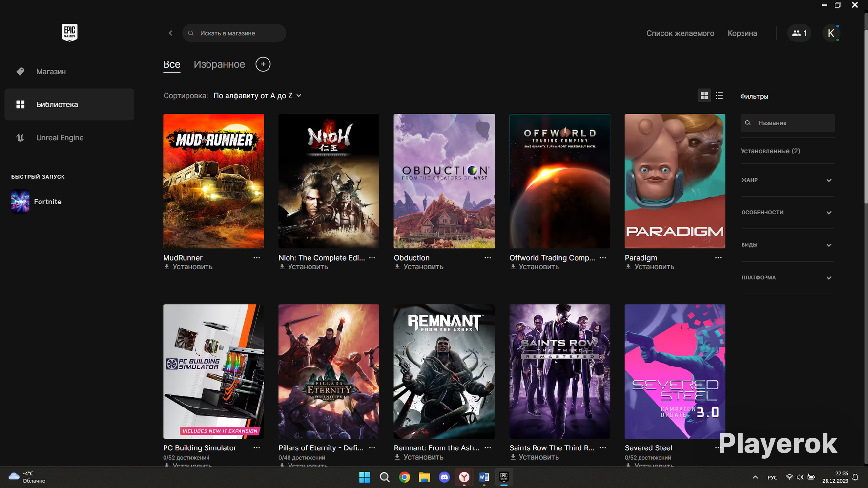Screen dimensions: 868x488
Task: Add a new collection with plus button
Action: 263,64
